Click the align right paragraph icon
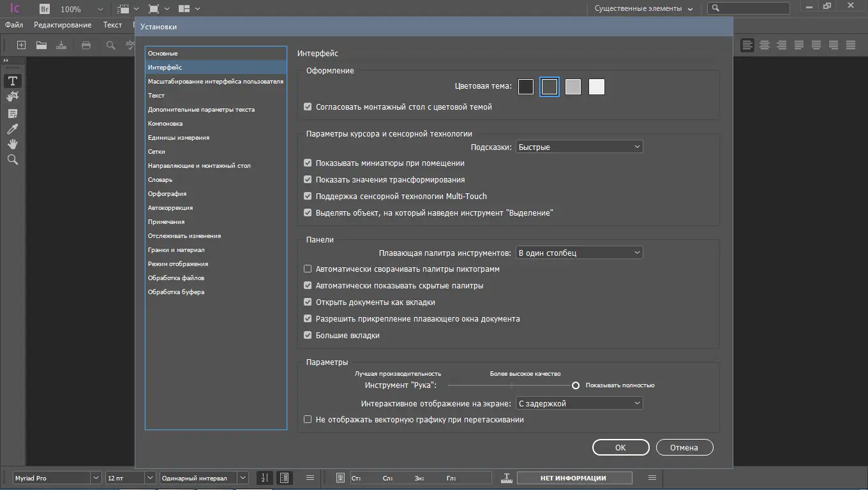This screenshot has height=490, width=868. [782, 45]
